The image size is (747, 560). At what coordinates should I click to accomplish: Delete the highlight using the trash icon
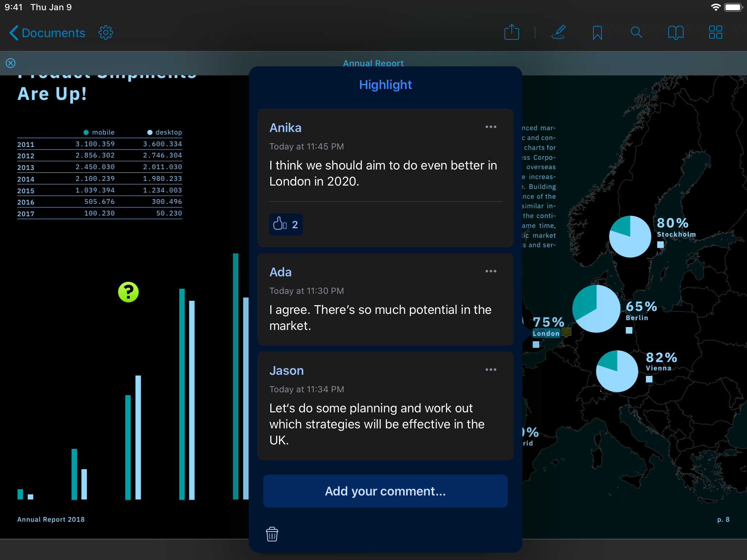[272, 534]
